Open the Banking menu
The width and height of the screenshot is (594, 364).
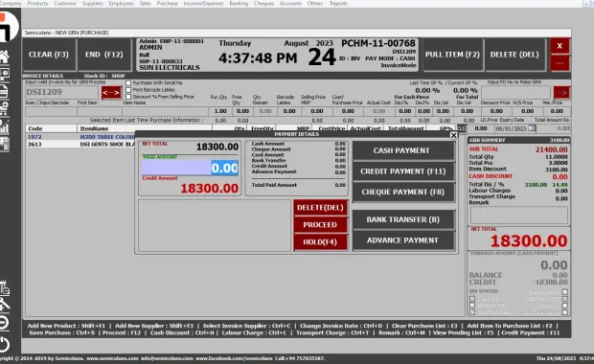tap(239, 4)
